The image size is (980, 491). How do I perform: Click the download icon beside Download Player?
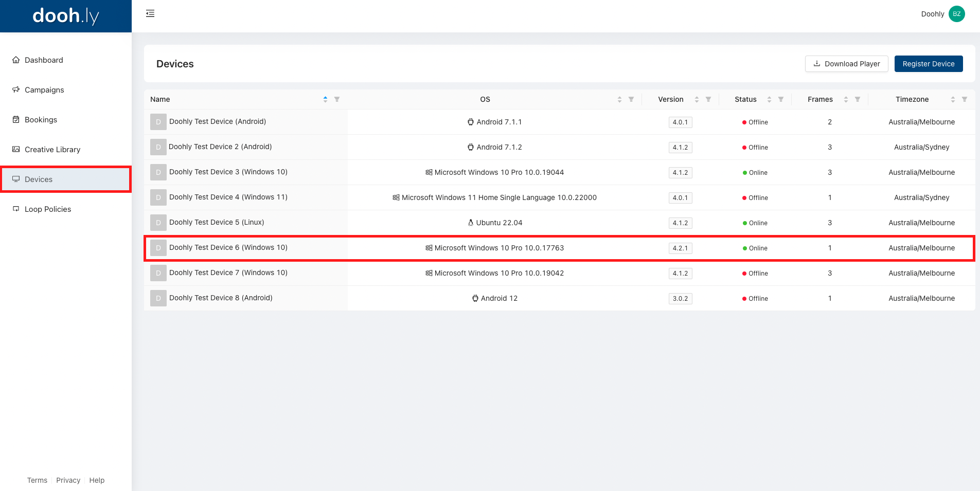tap(816, 63)
